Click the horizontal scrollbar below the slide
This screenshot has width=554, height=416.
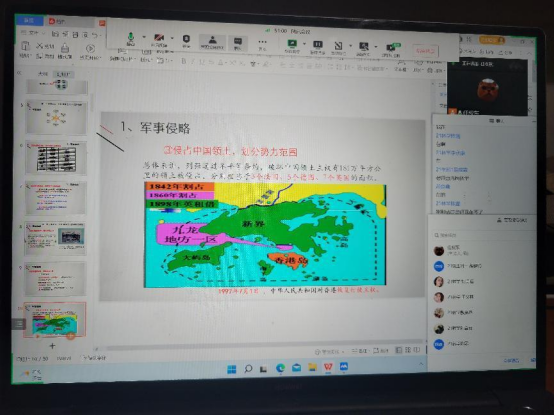[264, 345]
